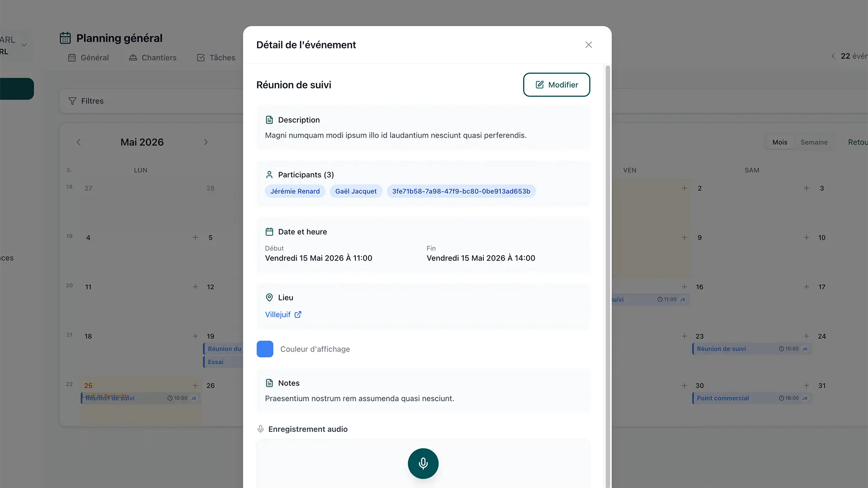868x488 pixels.
Task: Open the Essai event on Tuesday 19
Action: pyautogui.click(x=223, y=362)
